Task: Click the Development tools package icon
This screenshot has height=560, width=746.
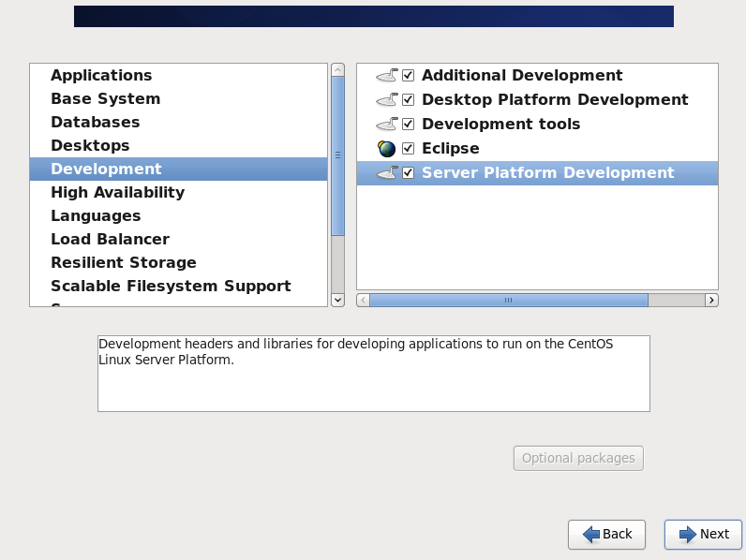Action: tap(386, 125)
